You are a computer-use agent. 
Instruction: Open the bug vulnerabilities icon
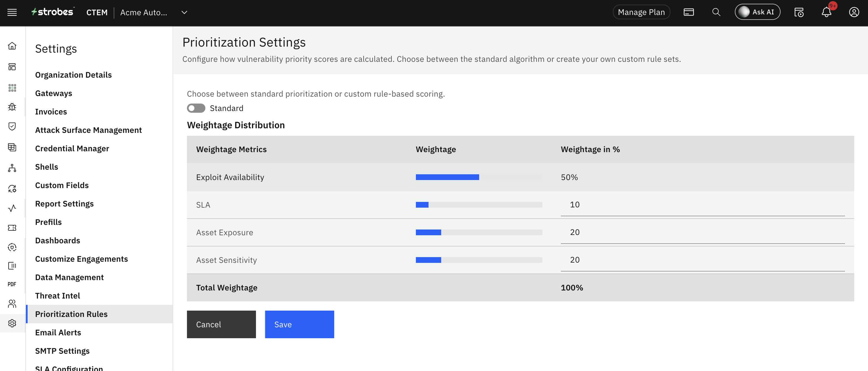coord(12,107)
